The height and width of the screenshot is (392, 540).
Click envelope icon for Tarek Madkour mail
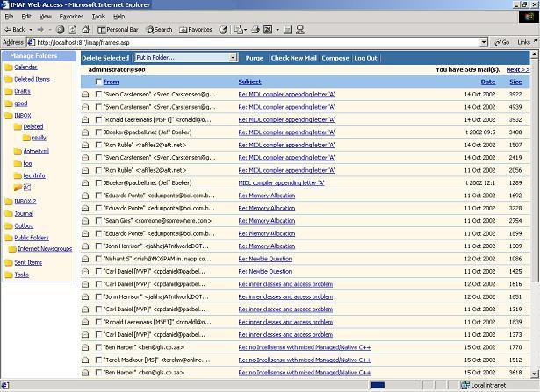click(85, 360)
